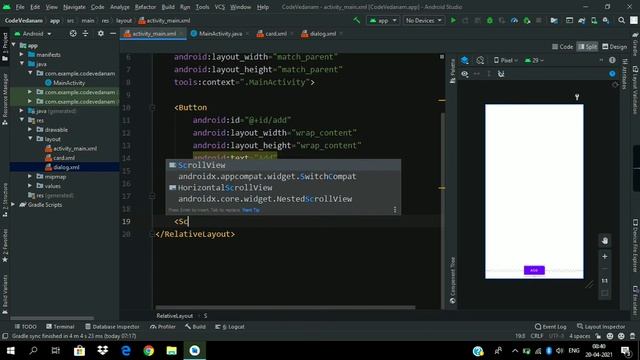
Task: Expand the drawable folder
Action: pos(30,129)
